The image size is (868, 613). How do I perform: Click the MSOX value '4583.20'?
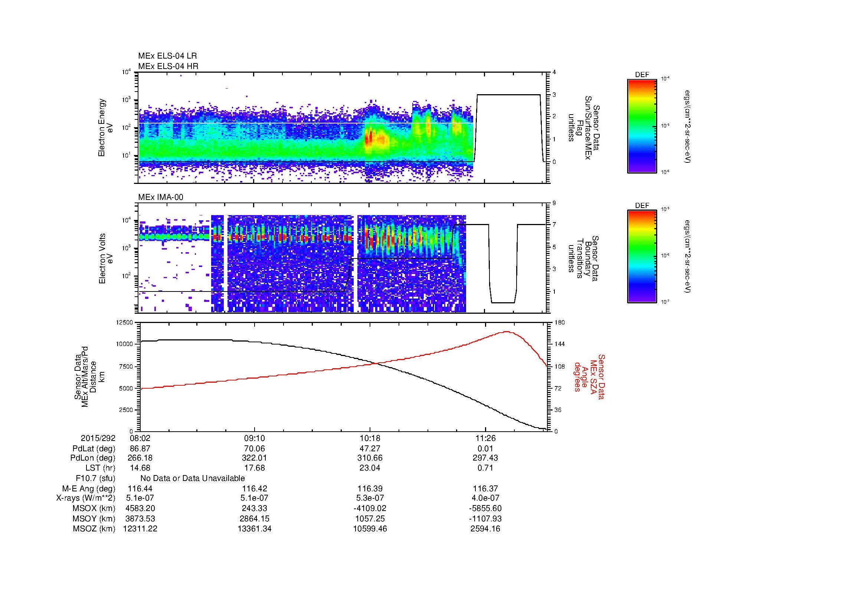140,508
